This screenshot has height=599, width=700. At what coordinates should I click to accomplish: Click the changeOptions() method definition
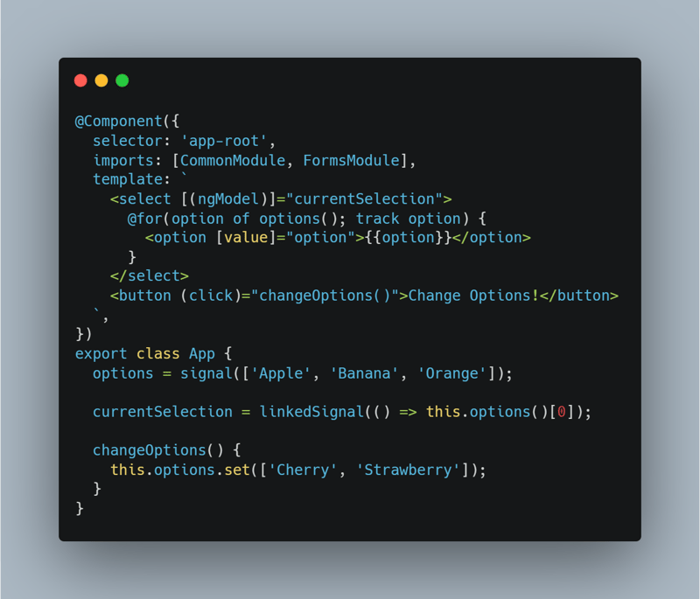(x=158, y=450)
